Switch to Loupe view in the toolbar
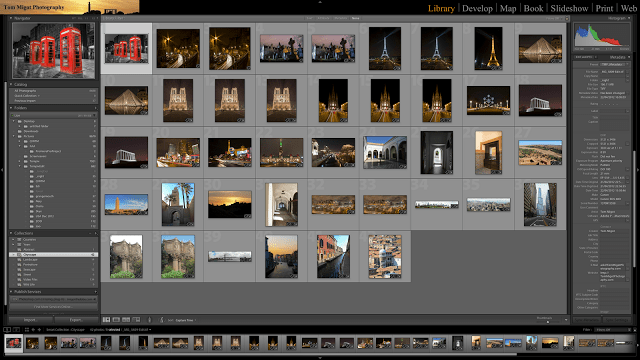Viewport: 640px width, 360px height. [x=116, y=320]
